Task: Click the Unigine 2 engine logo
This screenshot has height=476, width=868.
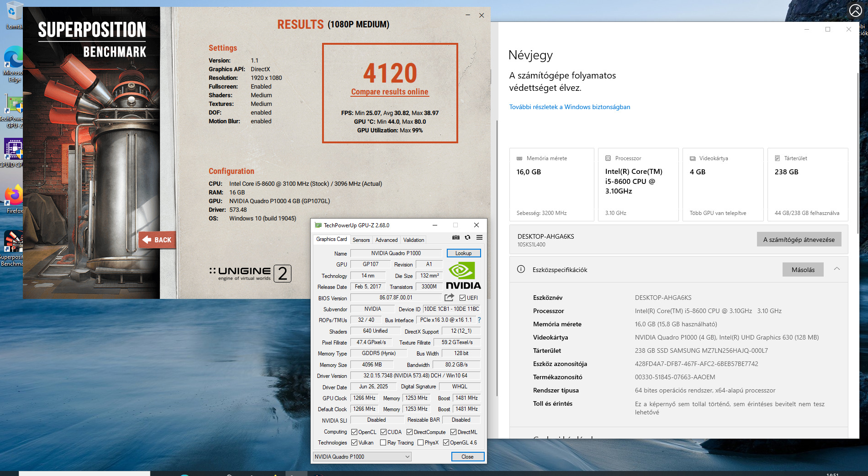Action: pyautogui.click(x=250, y=273)
